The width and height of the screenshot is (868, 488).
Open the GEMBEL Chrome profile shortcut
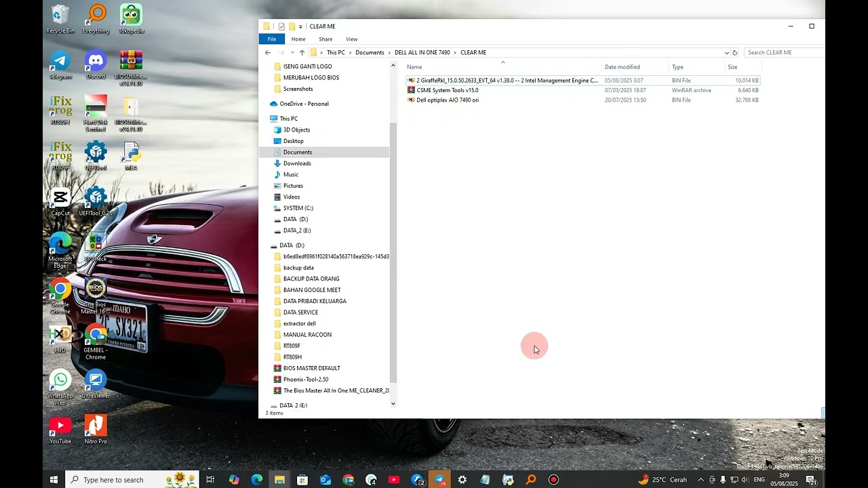point(96,342)
